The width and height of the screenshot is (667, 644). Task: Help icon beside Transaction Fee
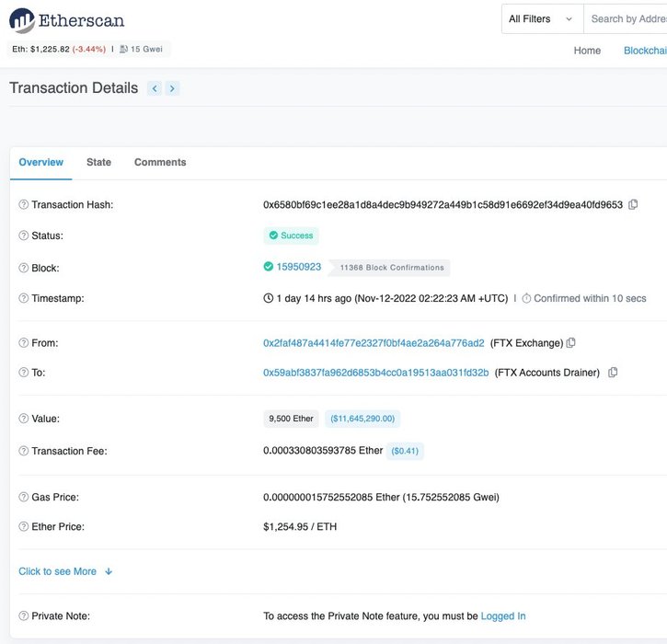pyautogui.click(x=23, y=451)
